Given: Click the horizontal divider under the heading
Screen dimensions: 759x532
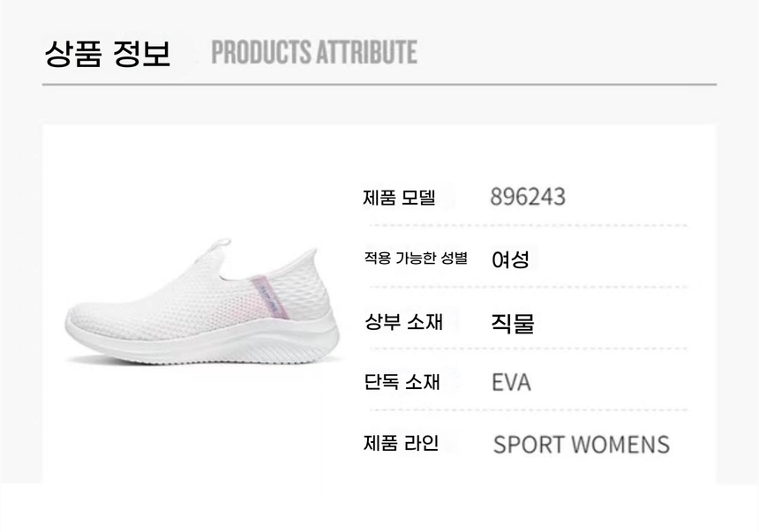Looking at the screenshot, I should coord(379,85).
